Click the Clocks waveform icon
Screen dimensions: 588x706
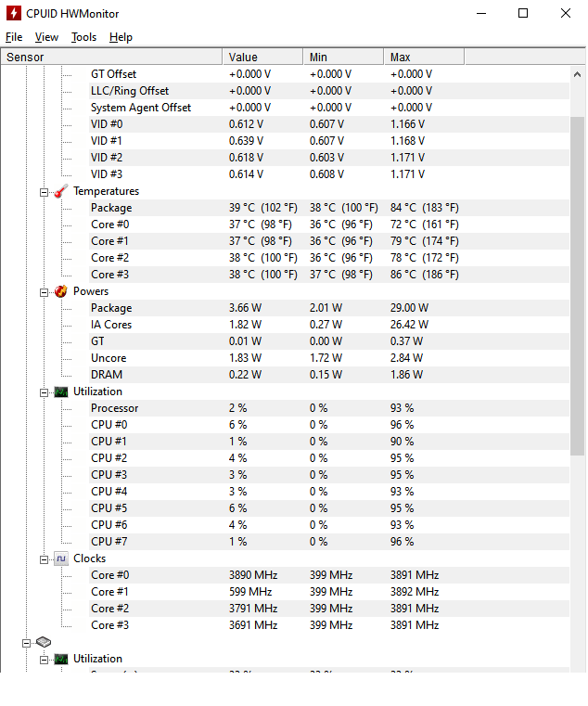click(61, 558)
